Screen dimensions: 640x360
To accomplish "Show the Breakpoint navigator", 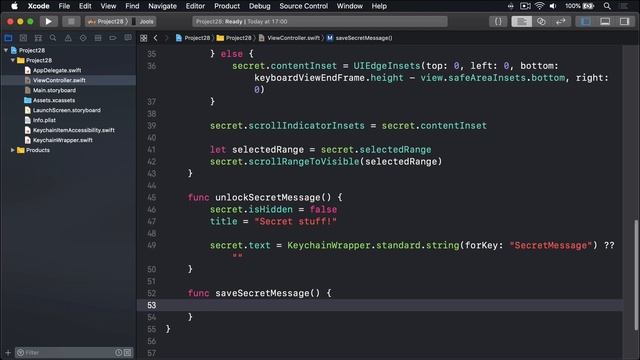I will coord(113,38).
